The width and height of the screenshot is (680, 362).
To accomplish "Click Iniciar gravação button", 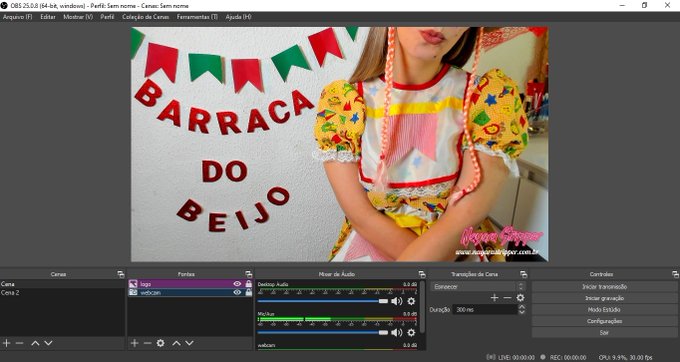I will pos(605,298).
